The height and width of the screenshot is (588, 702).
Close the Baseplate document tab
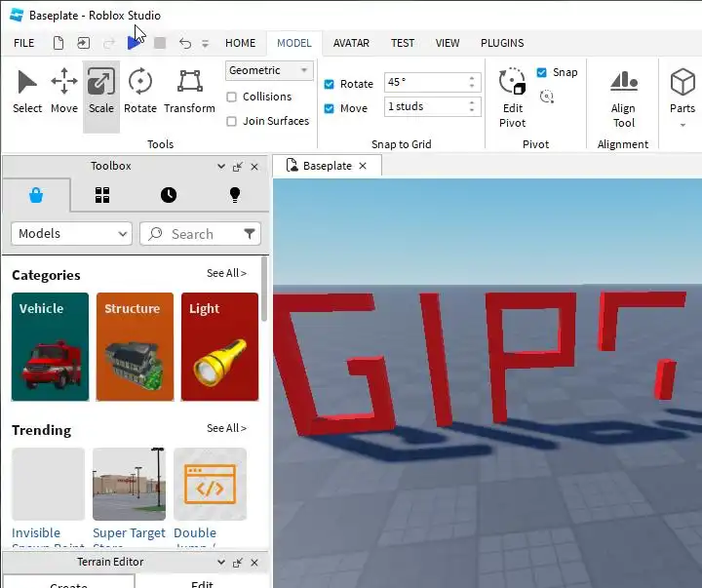pos(363,166)
